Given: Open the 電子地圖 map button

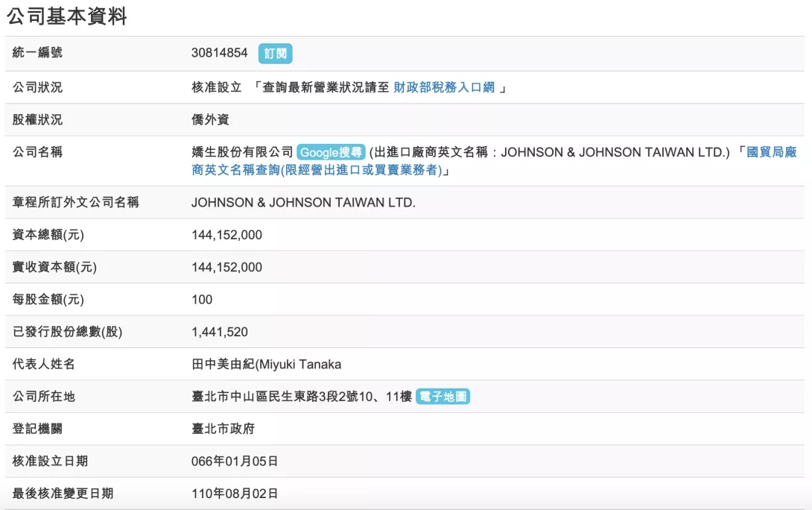Looking at the screenshot, I should (x=443, y=397).
